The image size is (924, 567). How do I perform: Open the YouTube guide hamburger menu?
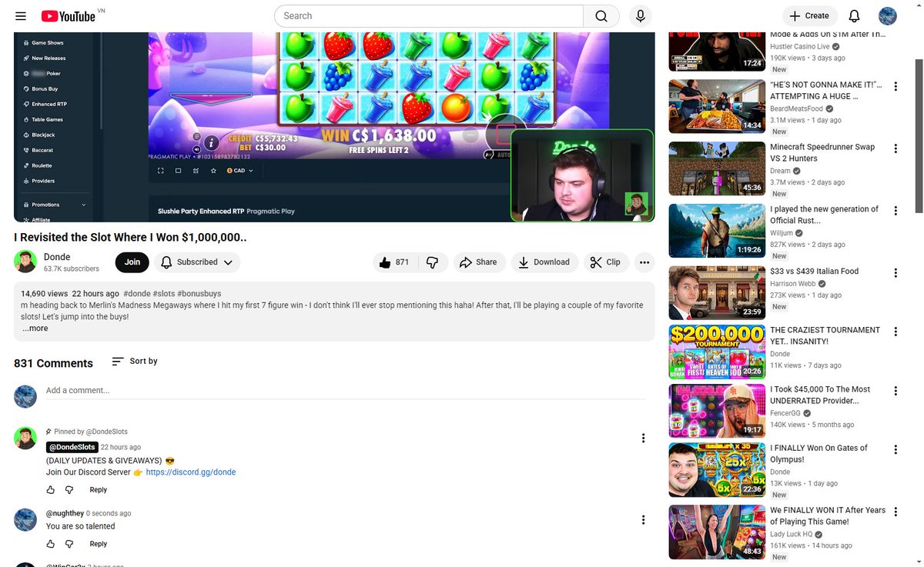tap(21, 16)
